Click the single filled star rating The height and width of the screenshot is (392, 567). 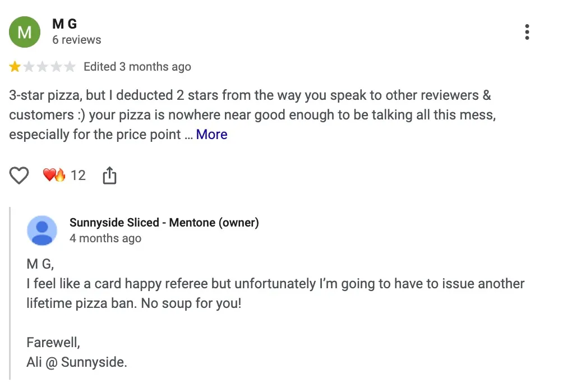click(15, 66)
